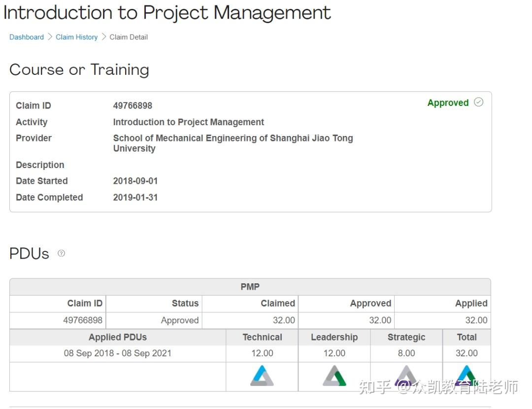Image resolution: width=532 pixels, height=409 pixels.
Task: Go to Claim History breadcrumb
Action: pos(76,37)
